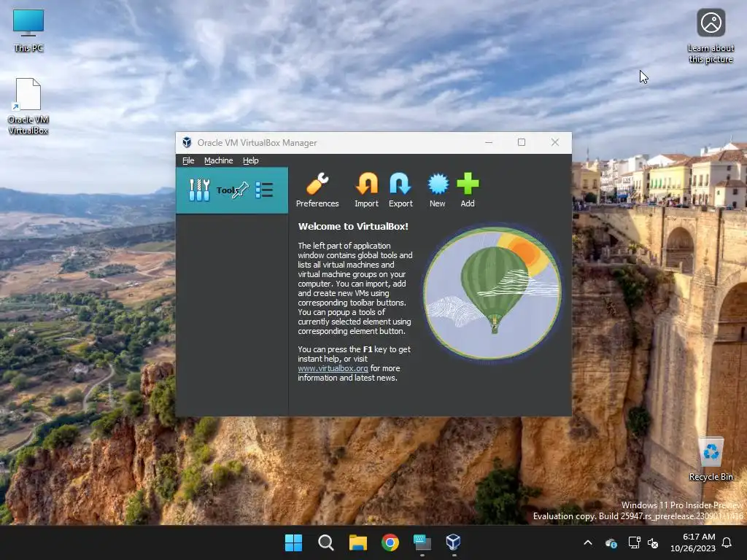Click the Welcome to VirtualBox! heading
Screen dimensions: 747x560
pos(353,226)
